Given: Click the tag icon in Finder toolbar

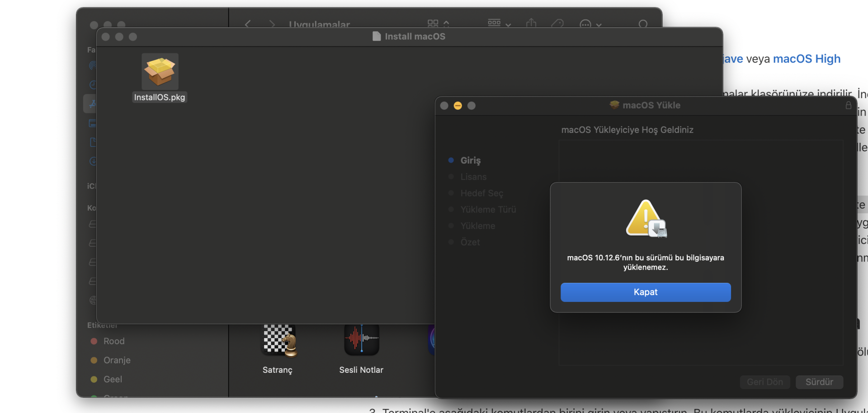Looking at the screenshot, I should pos(557,23).
